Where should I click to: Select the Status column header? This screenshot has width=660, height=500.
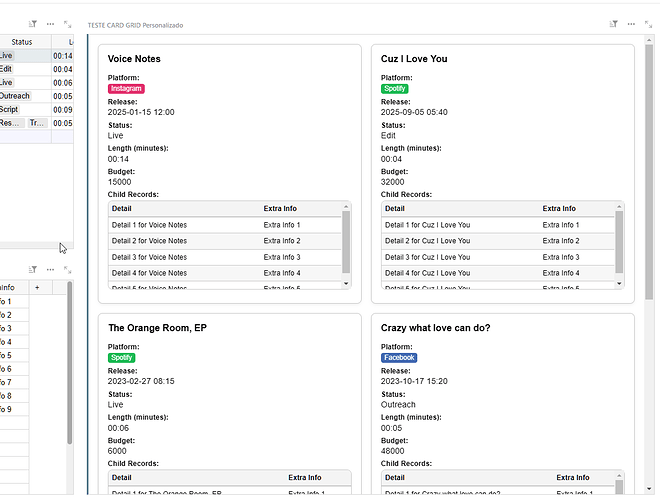coord(22,42)
